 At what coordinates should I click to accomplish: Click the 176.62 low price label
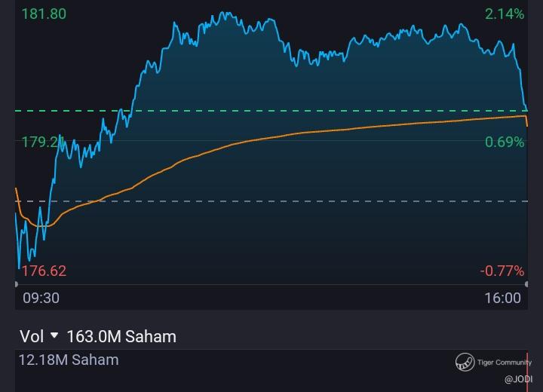44,271
